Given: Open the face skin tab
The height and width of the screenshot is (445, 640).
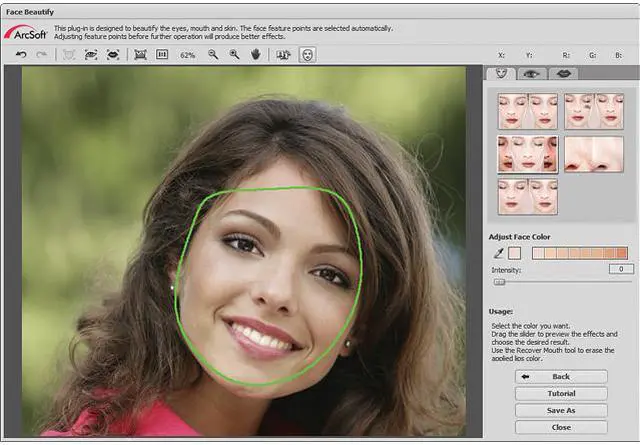Looking at the screenshot, I should pos(500,73).
